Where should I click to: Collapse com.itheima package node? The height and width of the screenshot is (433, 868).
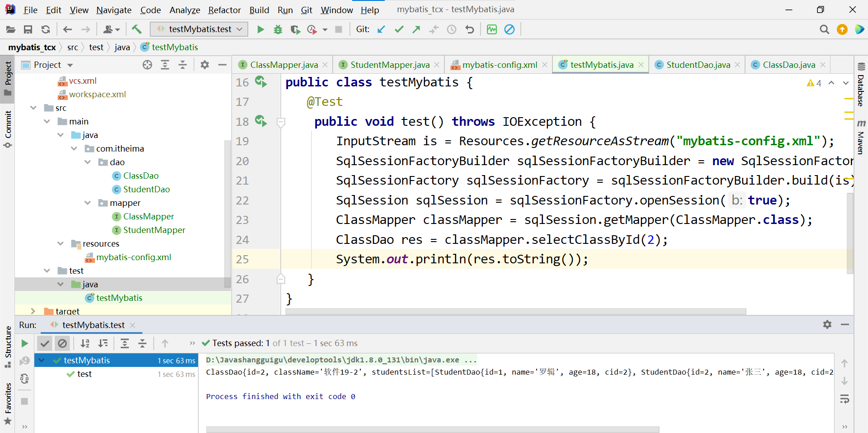(74, 148)
